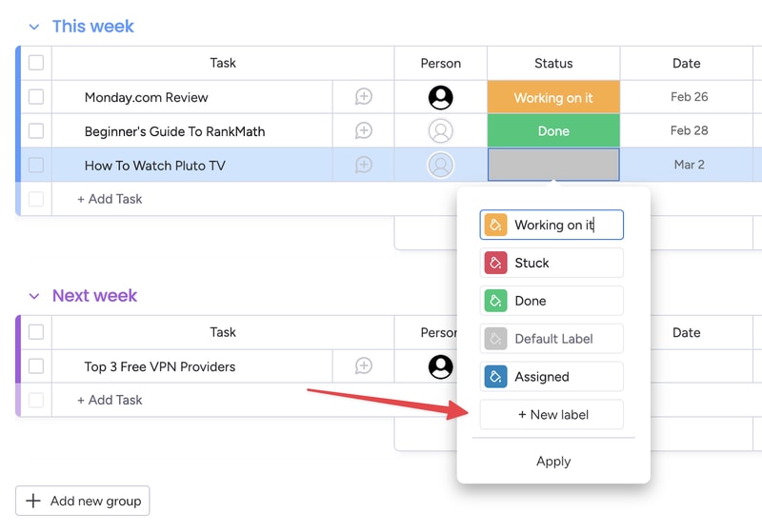This screenshot has height=532, width=762.
Task: Select the Top 3 Free VPN Providers checkbox
Action: (36, 365)
